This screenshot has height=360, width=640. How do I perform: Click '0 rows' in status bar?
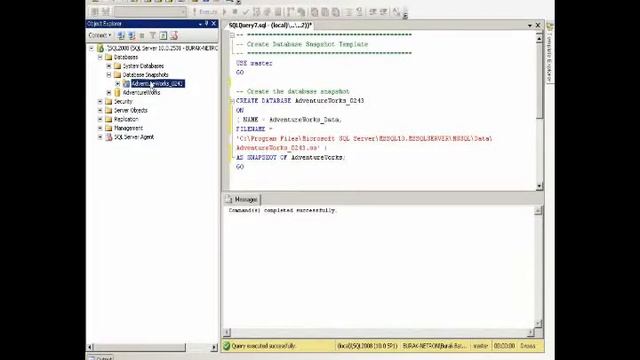527,346
